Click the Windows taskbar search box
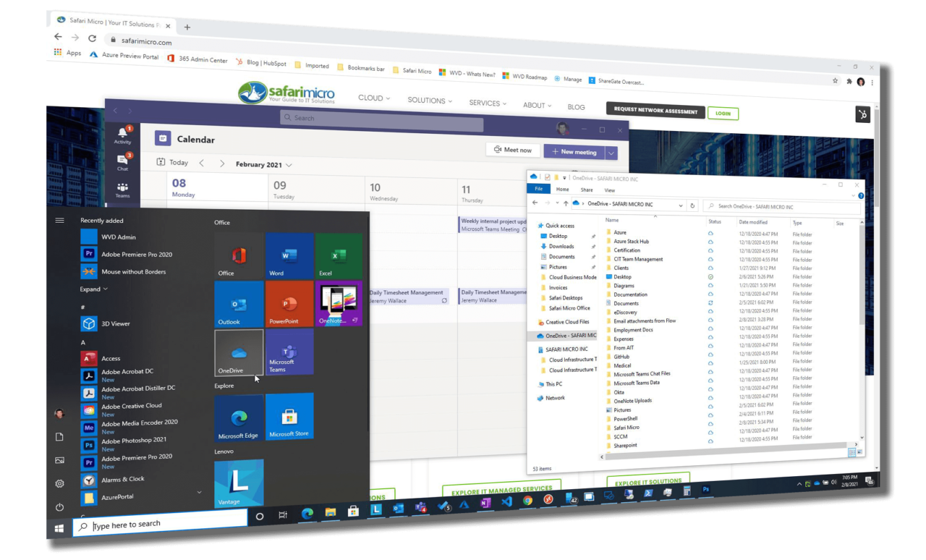Screen dimensions: 926x560 tap(166, 523)
